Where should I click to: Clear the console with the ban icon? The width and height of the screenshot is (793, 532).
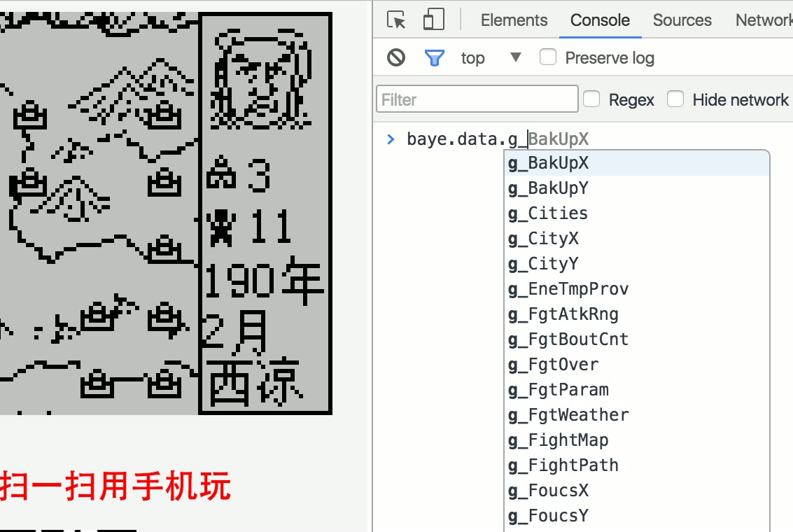pos(396,57)
